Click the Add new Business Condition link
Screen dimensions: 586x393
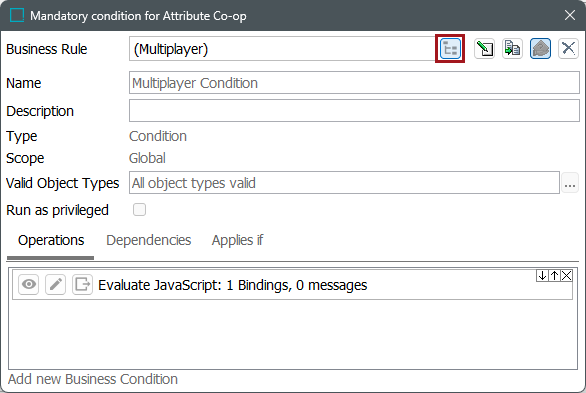[93, 379]
